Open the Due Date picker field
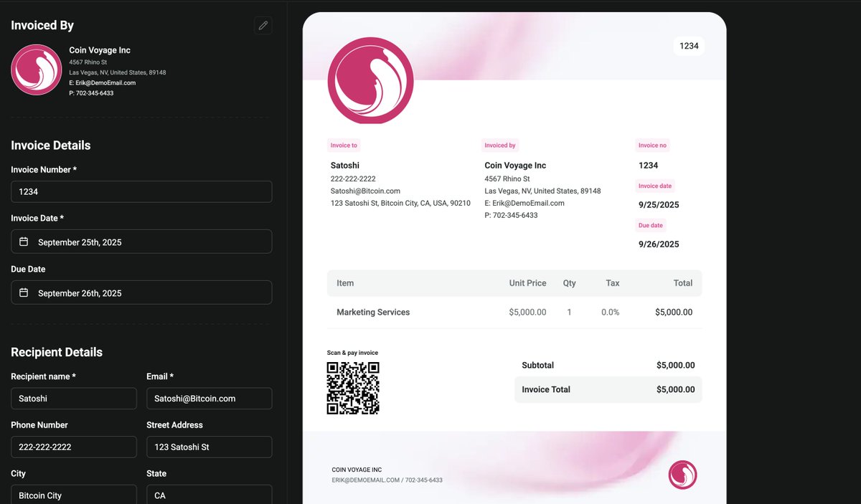861x504 pixels. tap(141, 293)
